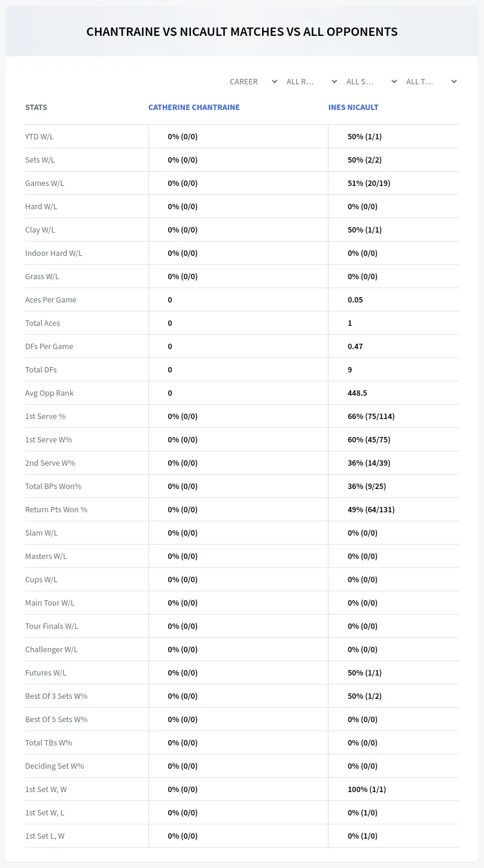Image resolution: width=484 pixels, height=868 pixels.
Task: Open the ALL T... filter dropdown
Action: pos(431,81)
